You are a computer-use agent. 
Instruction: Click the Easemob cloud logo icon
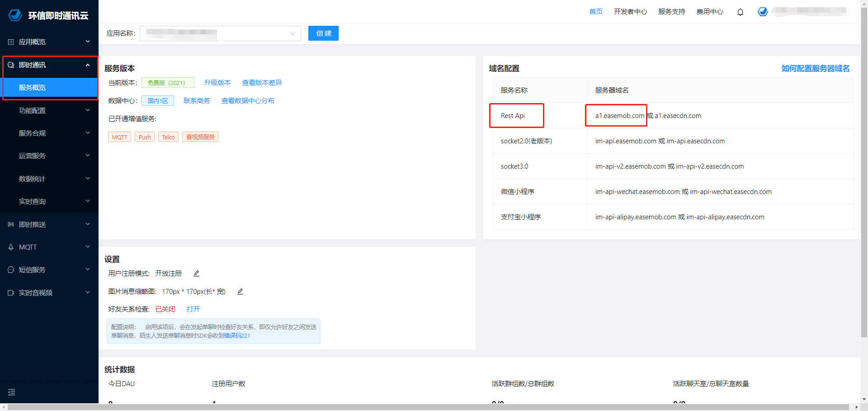pyautogui.click(x=15, y=15)
